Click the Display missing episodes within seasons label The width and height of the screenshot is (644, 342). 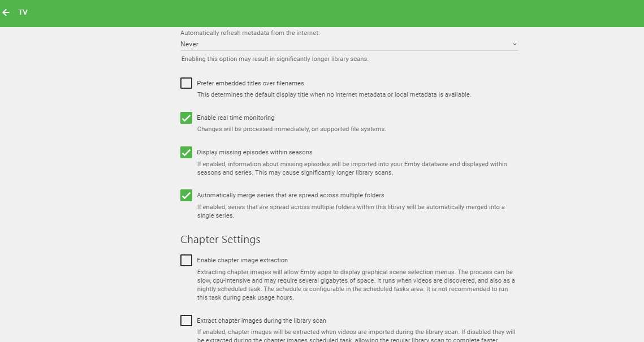click(254, 152)
